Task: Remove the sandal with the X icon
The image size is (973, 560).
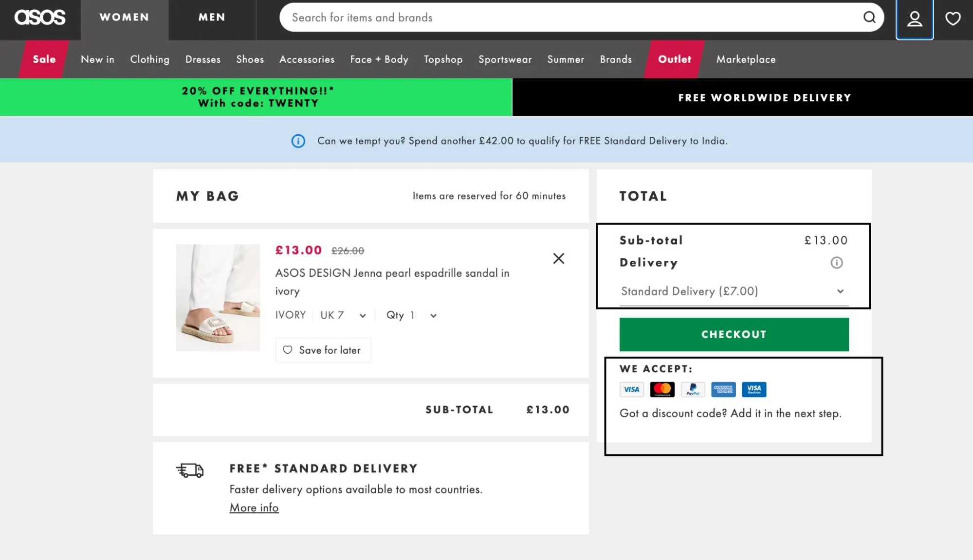Action: point(559,258)
